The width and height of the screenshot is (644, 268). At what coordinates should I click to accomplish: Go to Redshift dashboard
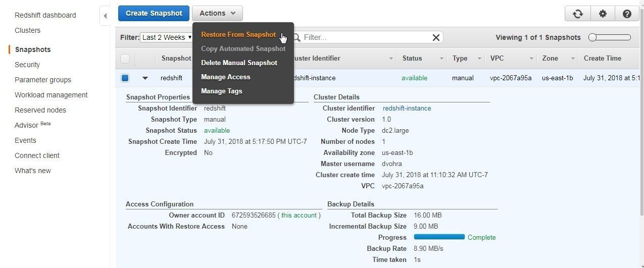point(45,15)
